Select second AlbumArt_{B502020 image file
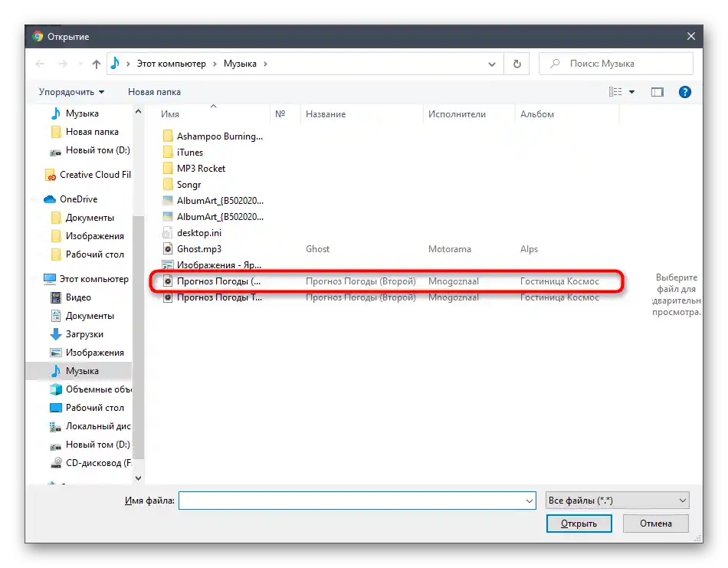Viewport: 728px width, 568px height. pyautogui.click(x=213, y=216)
